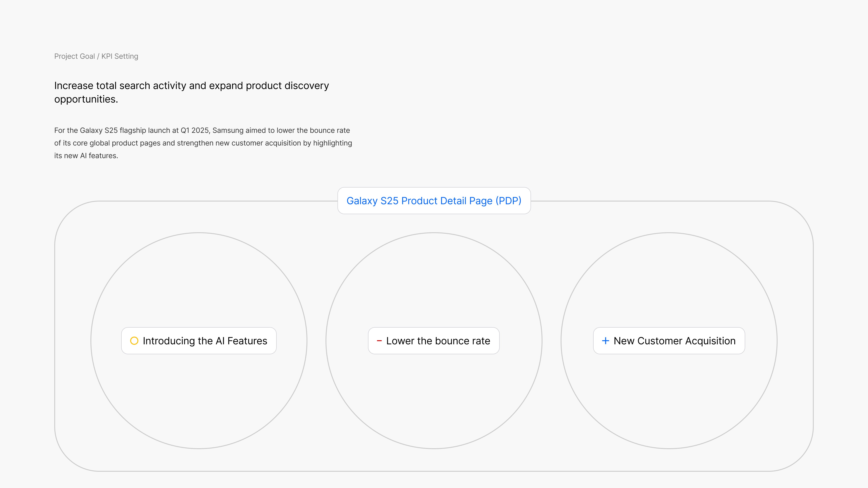Click the word opportunities in the heading

(86, 99)
